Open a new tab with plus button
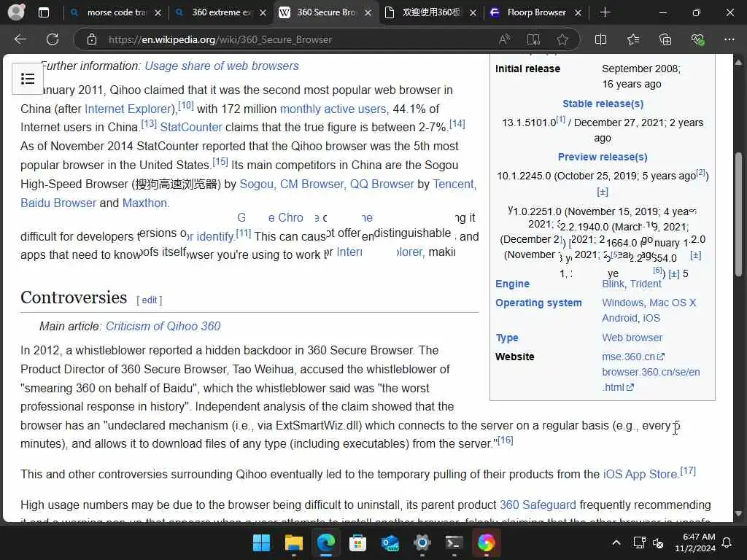 605,12
